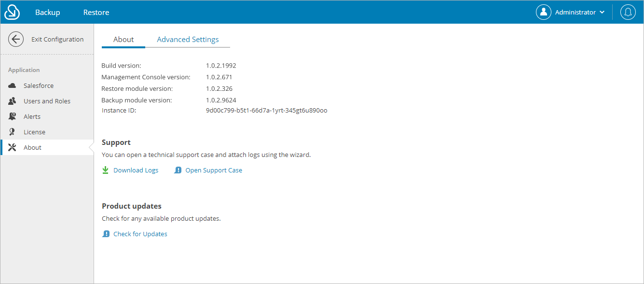644x284 pixels.
Task: Click the Backup module version label
Action: [x=137, y=100]
